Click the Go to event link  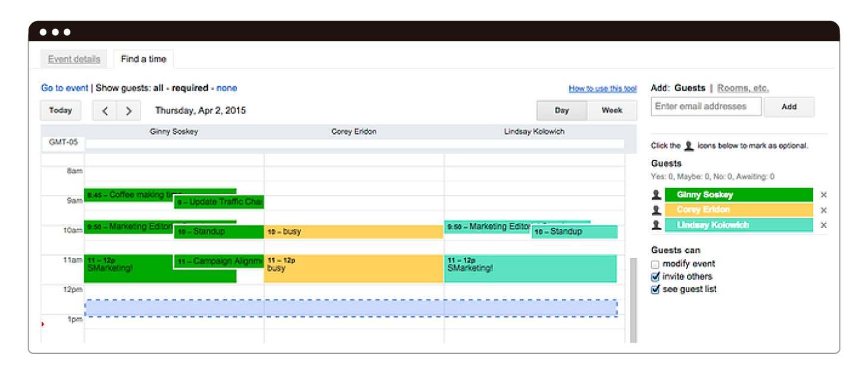pyautogui.click(x=64, y=88)
